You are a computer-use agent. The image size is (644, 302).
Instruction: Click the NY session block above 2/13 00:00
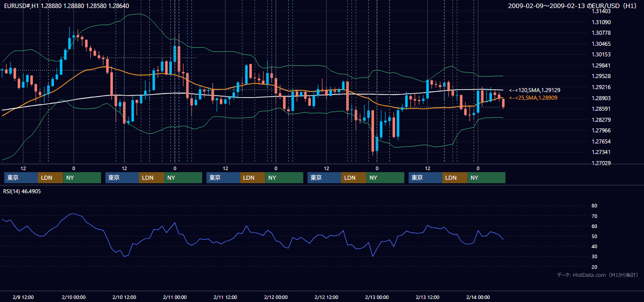click(x=385, y=178)
